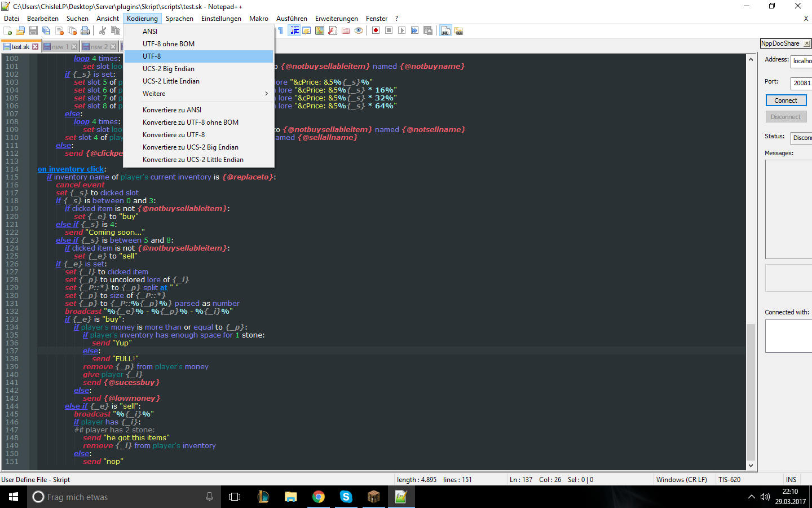
Task: Open the Fenster menu
Action: [x=377, y=19]
